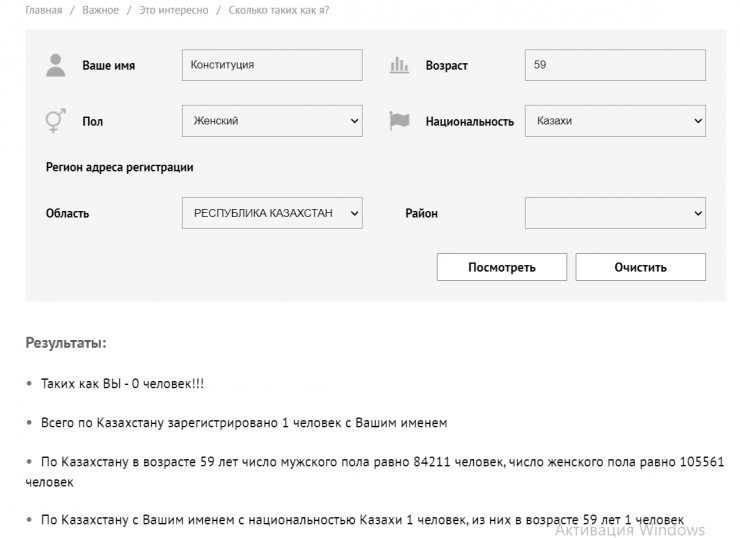Click the Сколько таких как я? breadcrumb

point(279,10)
